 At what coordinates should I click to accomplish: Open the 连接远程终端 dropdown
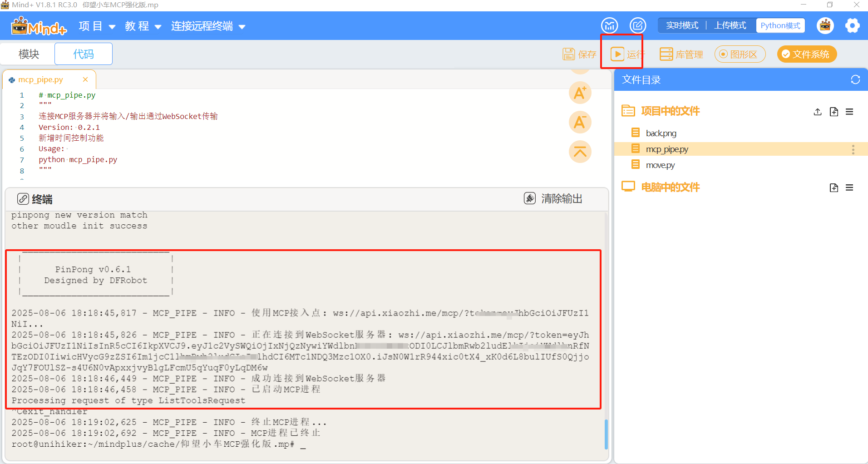tap(208, 26)
